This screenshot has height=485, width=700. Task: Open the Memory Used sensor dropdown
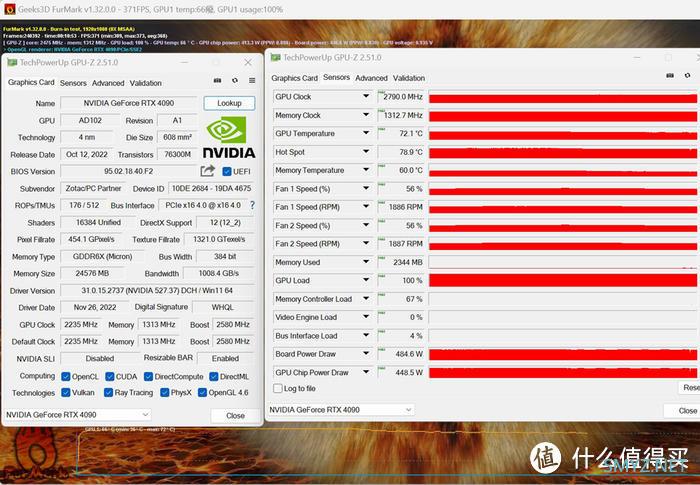coord(366,262)
